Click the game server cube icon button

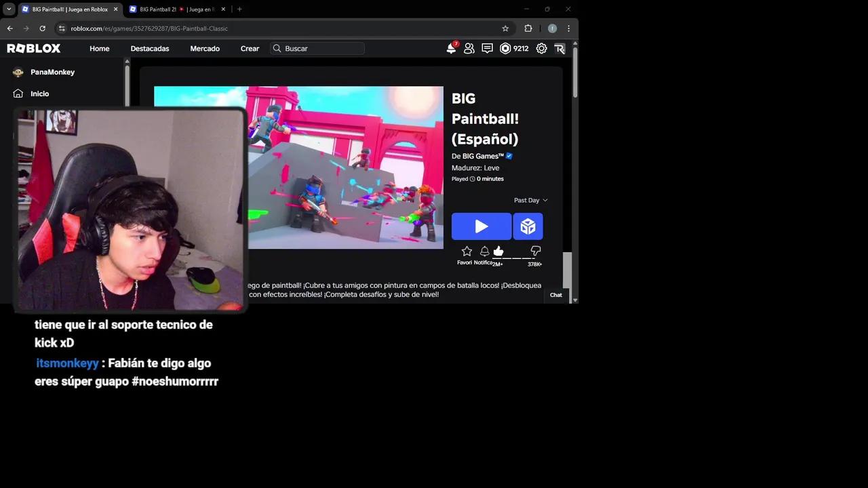click(x=528, y=226)
